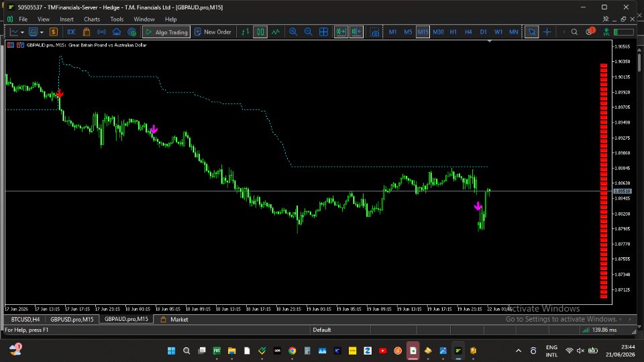
Task: Switch chart to line chart
Action: tap(276, 32)
